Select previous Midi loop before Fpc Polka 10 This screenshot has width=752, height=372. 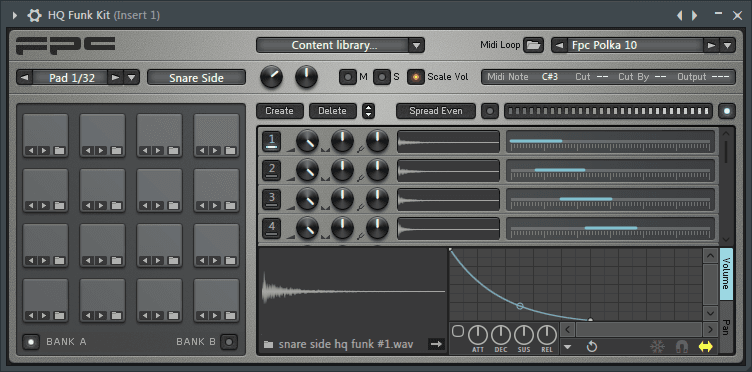click(559, 46)
